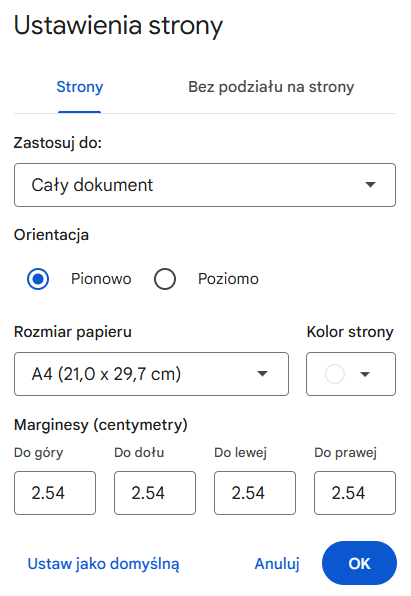The width and height of the screenshot is (411, 596).
Task: Open the A4 paper size dropdown
Action: point(151,374)
